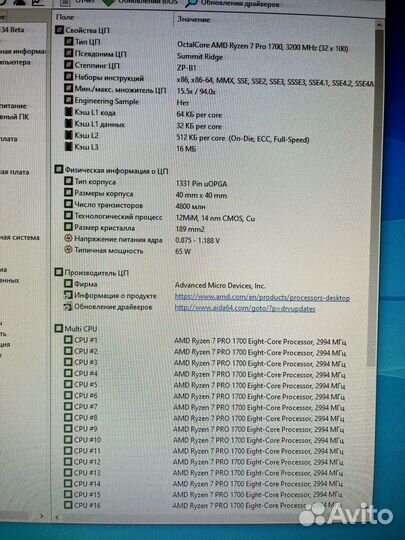
Task: Click the icon beside Тип ЦП
Action: [69, 42]
